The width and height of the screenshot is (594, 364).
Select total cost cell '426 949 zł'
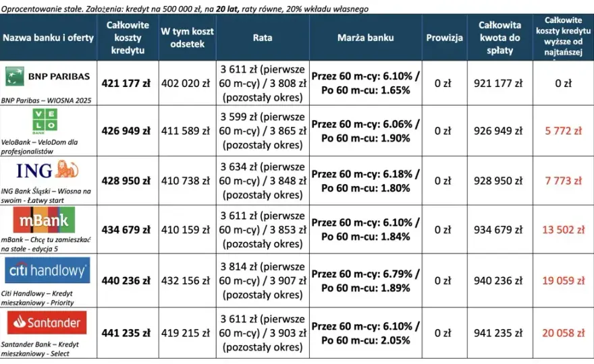click(126, 131)
